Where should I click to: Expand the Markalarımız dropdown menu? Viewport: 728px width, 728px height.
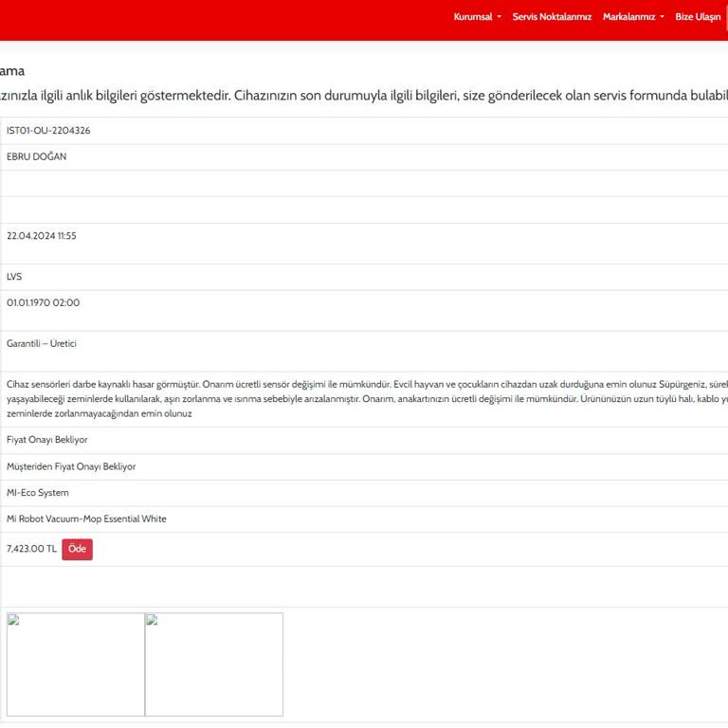[633, 17]
